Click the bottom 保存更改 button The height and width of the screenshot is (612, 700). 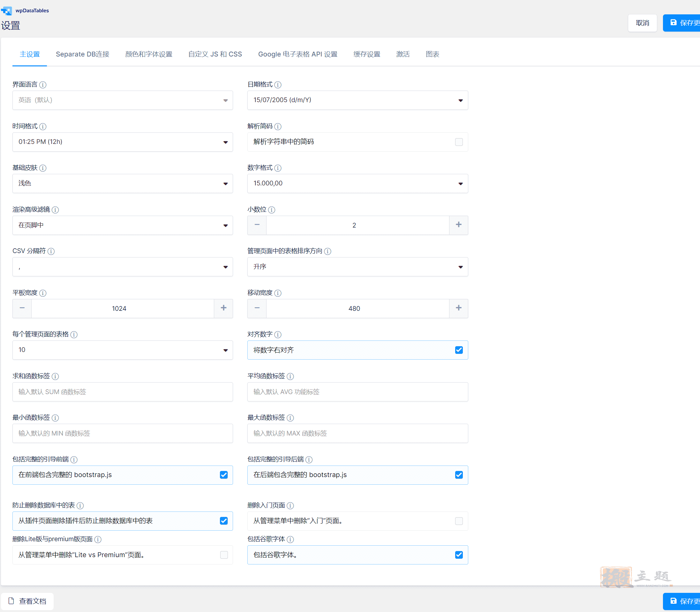[682, 601]
